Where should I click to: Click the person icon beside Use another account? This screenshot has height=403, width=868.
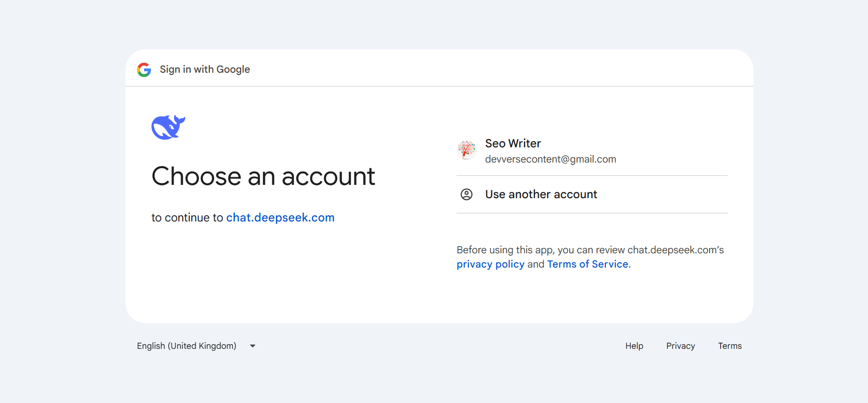tap(467, 194)
